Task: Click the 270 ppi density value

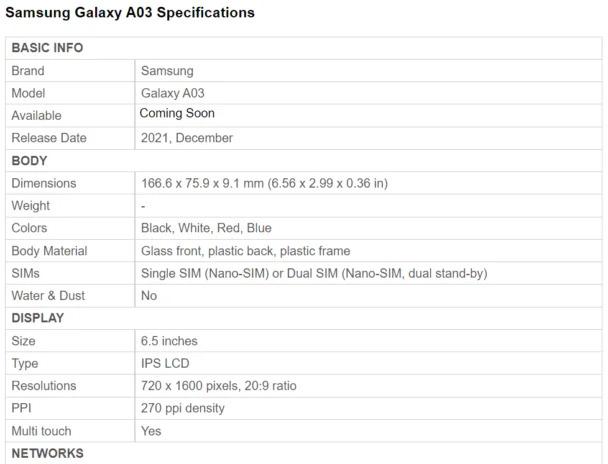Action: 183,408
